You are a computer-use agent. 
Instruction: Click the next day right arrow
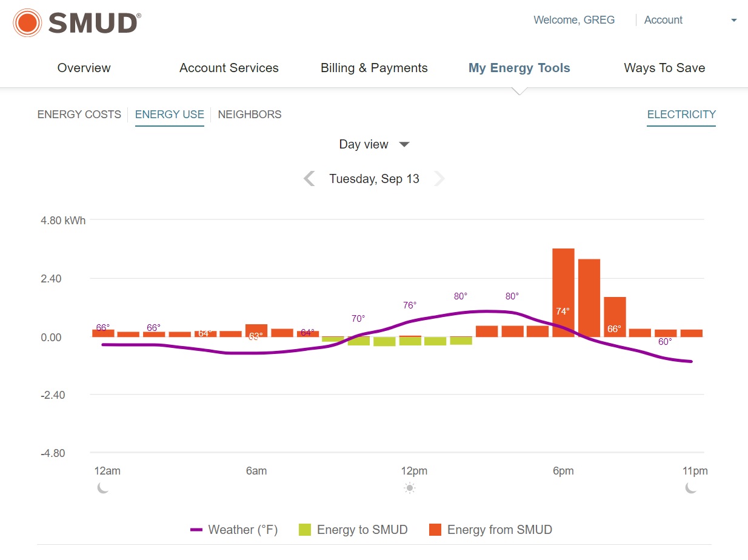pos(439,179)
